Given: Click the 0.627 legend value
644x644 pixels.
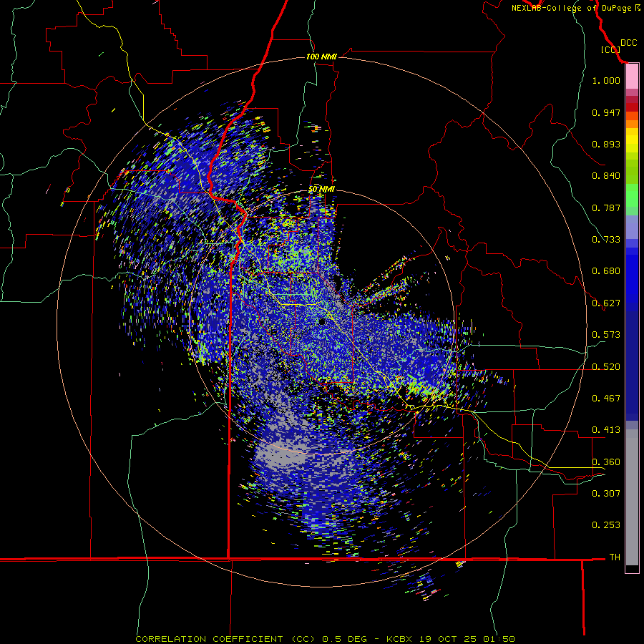Looking at the screenshot, I should click(606, 303).
